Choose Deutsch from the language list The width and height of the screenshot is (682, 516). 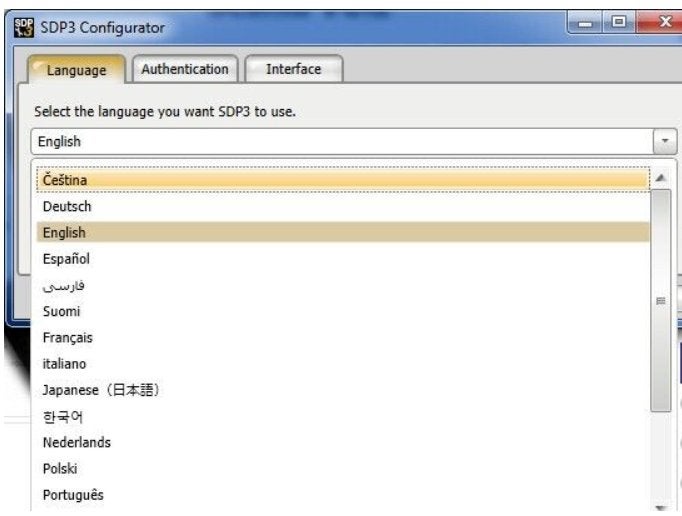(343, 206)
